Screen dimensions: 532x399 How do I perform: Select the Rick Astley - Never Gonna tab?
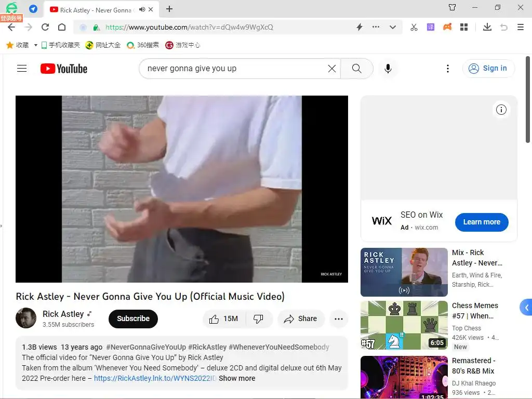click(95, 10)
